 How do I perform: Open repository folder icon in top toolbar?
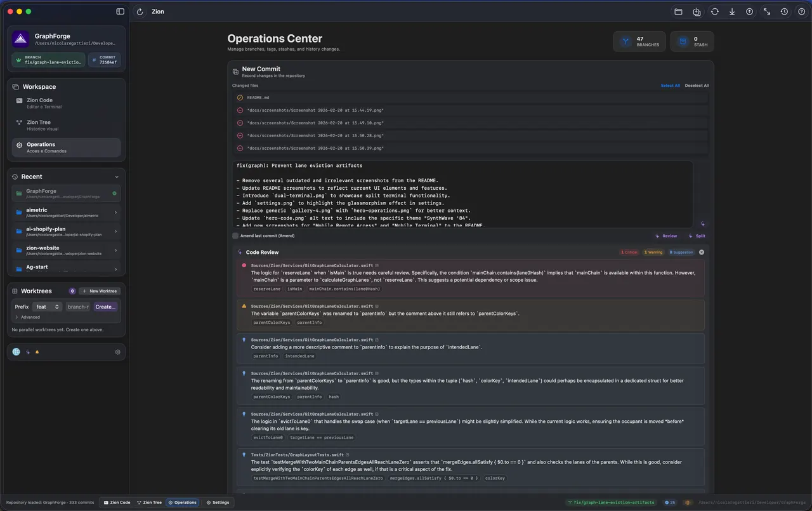[x=678, y=11]
